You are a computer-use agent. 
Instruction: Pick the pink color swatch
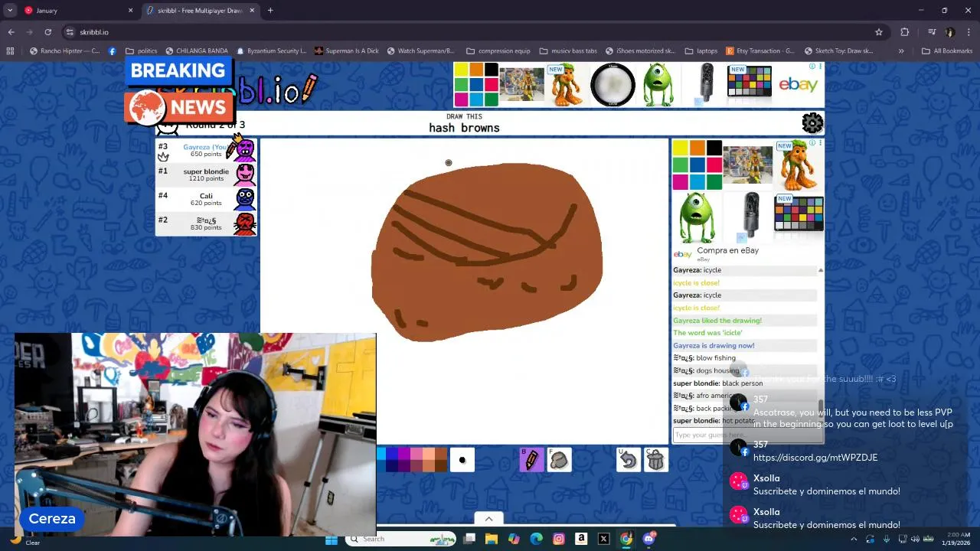pyautogui.click(x=416, y=454)
